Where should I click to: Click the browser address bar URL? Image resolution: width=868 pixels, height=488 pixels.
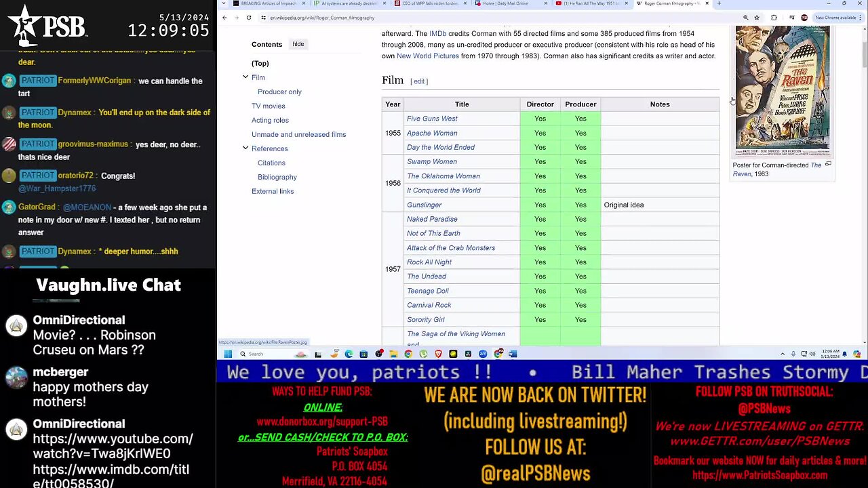tap(322, 18)
